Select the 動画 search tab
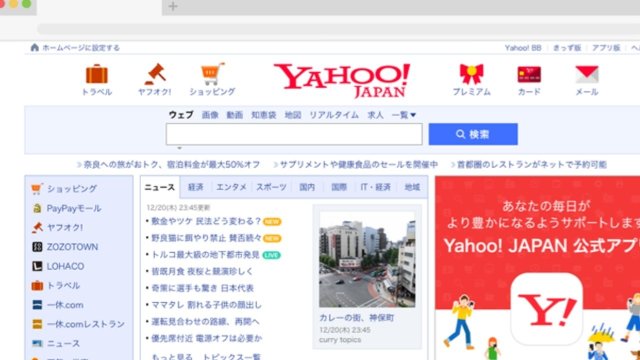The image size is (640, 360). [x=235, y=115]
